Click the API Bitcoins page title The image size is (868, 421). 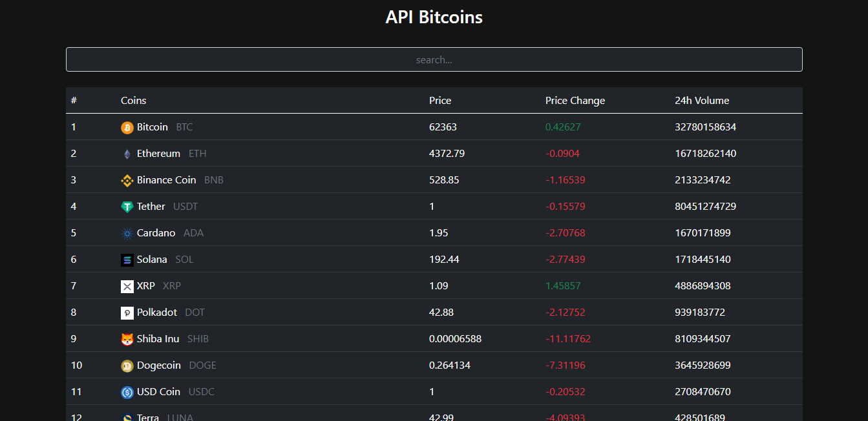tap(434, 17)
